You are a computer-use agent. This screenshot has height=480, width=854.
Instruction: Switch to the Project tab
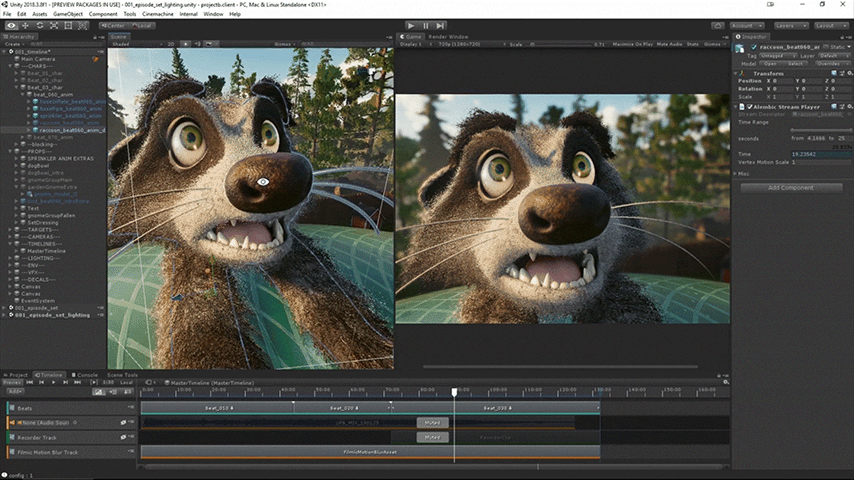15,375
